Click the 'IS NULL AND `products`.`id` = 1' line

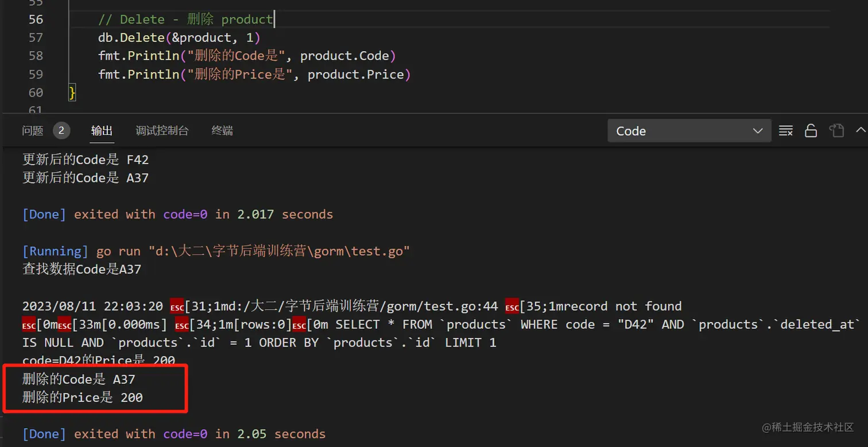pos(259,343)
